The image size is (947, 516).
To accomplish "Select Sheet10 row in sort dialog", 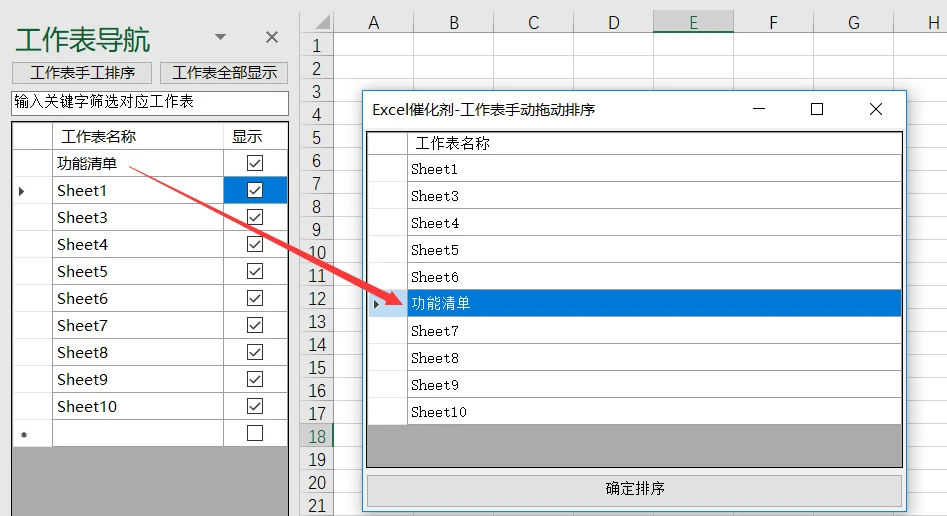I will [x=654, y=412].
